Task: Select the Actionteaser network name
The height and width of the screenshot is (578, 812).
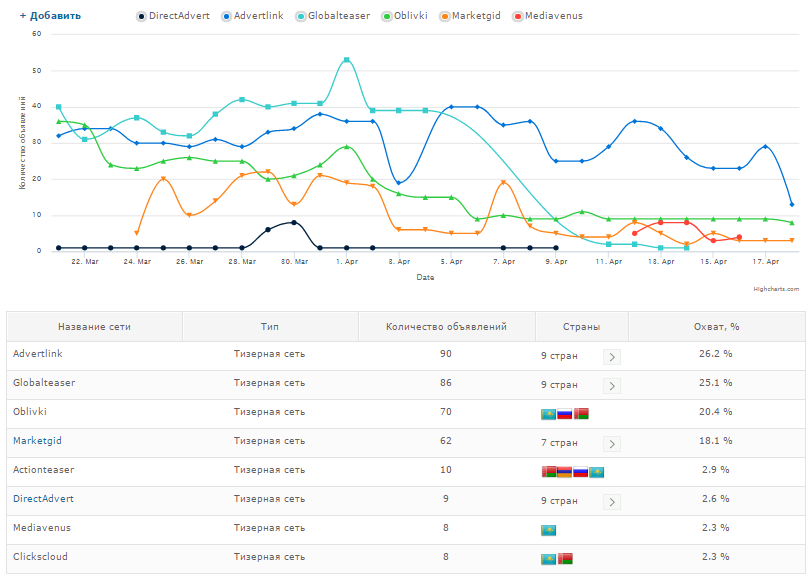Action: (x=44, y=470)
